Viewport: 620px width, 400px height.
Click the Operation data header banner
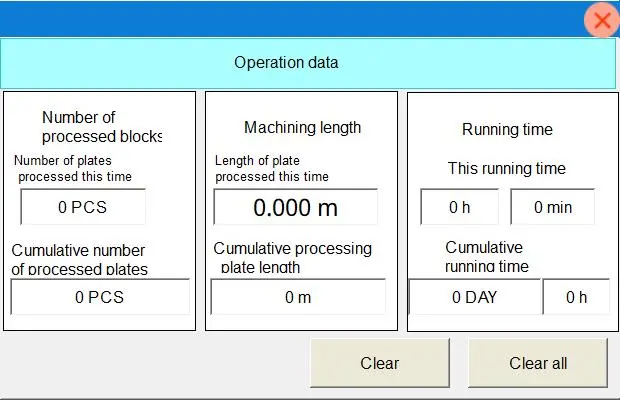point(308,63)
